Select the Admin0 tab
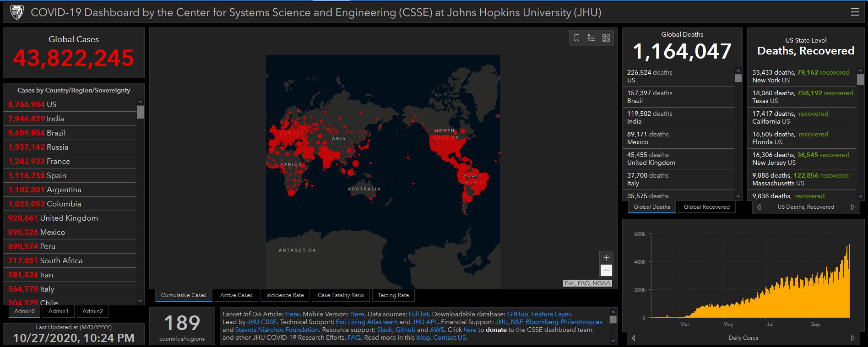The width and height of the screenshot is (868, 347). click(24, 311)
